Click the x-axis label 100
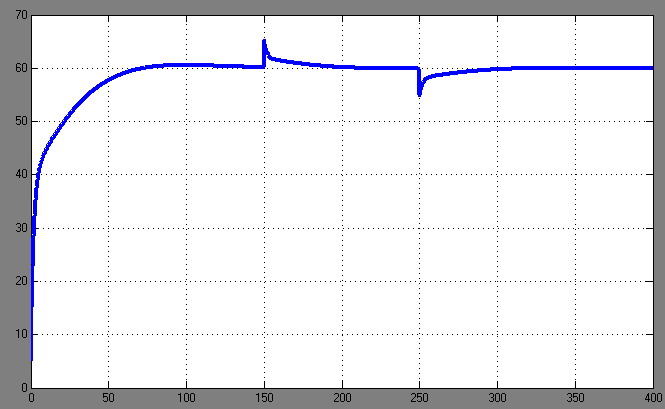665x409 pixels. [x=186, y=398]
